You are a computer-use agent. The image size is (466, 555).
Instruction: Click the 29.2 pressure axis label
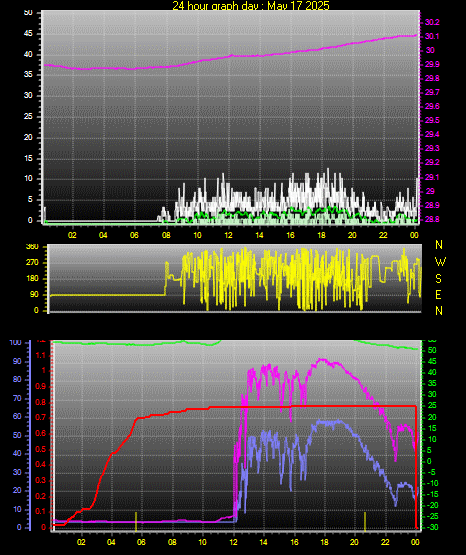432,162
